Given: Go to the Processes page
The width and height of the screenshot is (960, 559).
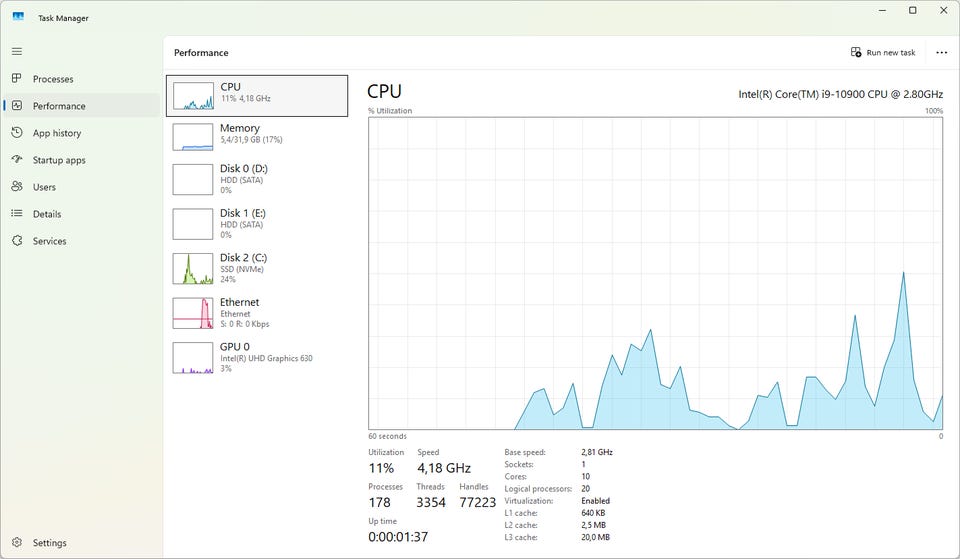Looking at the screenshot, I should pyautogui.click(x=53, y=79).
